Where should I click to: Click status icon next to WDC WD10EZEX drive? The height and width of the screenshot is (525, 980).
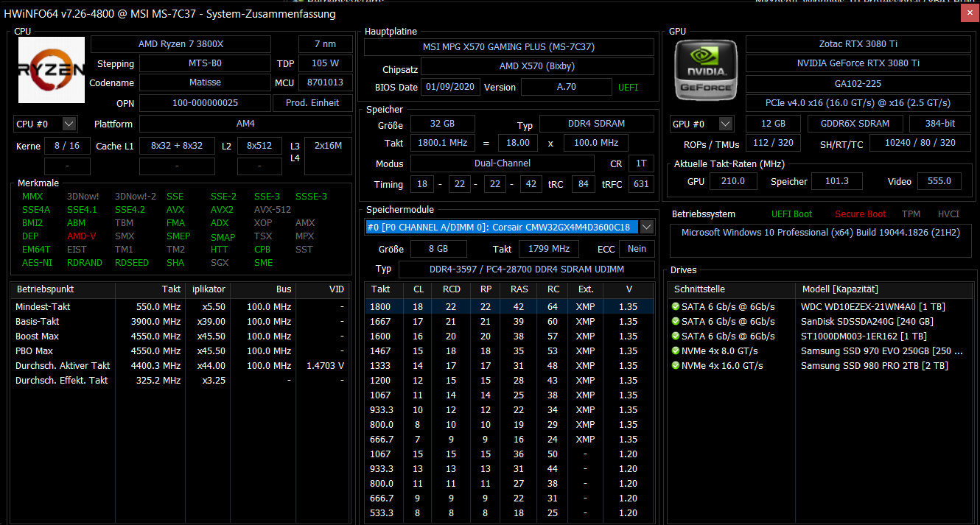[x=676, y=306]
